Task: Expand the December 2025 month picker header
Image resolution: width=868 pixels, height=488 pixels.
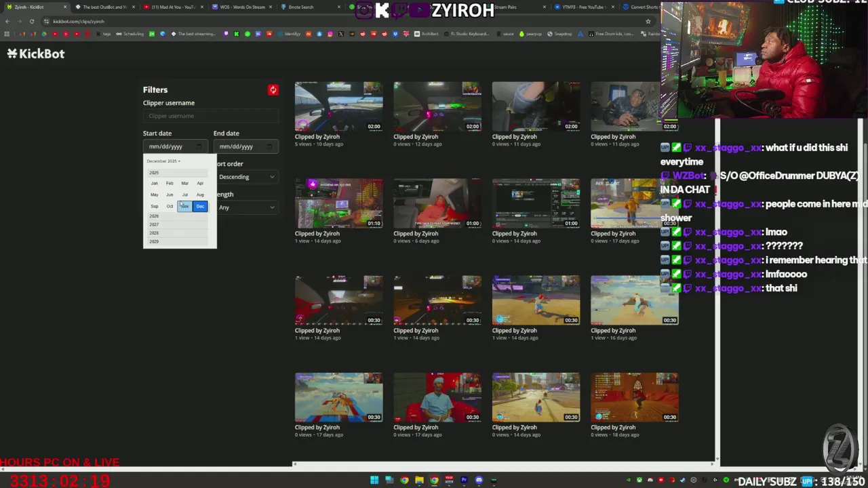Action: [x=163, y=161]
